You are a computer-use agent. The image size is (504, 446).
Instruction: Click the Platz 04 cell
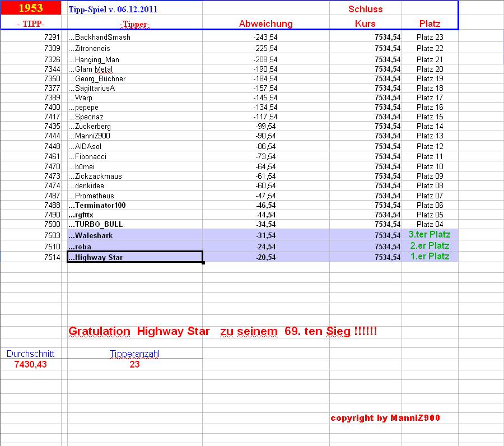click(430, 224)
